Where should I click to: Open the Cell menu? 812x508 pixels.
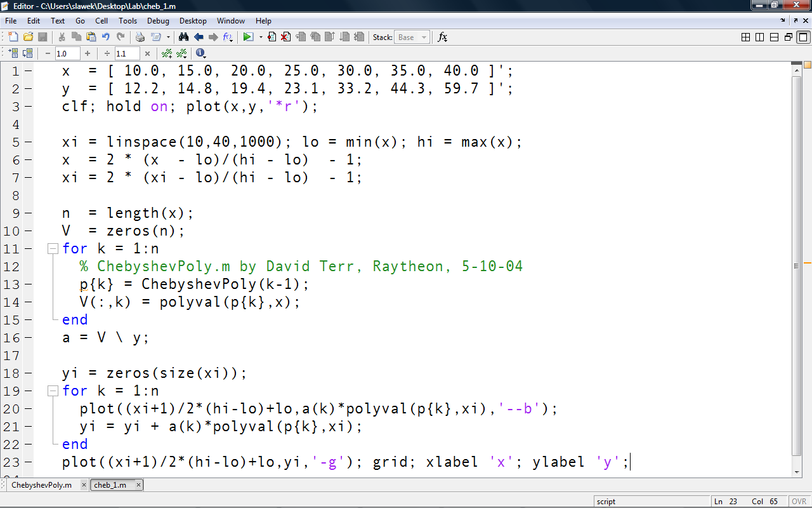click(x=101, y=21)
